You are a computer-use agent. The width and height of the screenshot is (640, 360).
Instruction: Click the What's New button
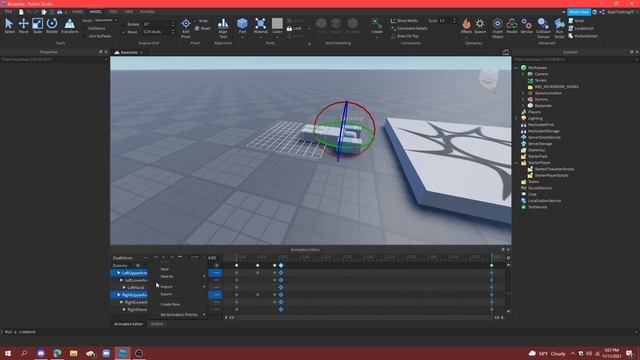pos(579,12)
